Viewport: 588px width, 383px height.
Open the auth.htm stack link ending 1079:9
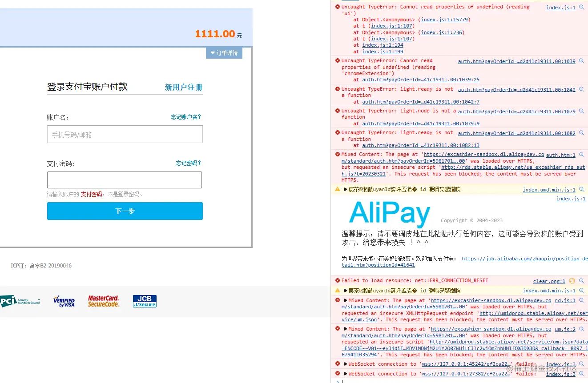click(421, 124)
